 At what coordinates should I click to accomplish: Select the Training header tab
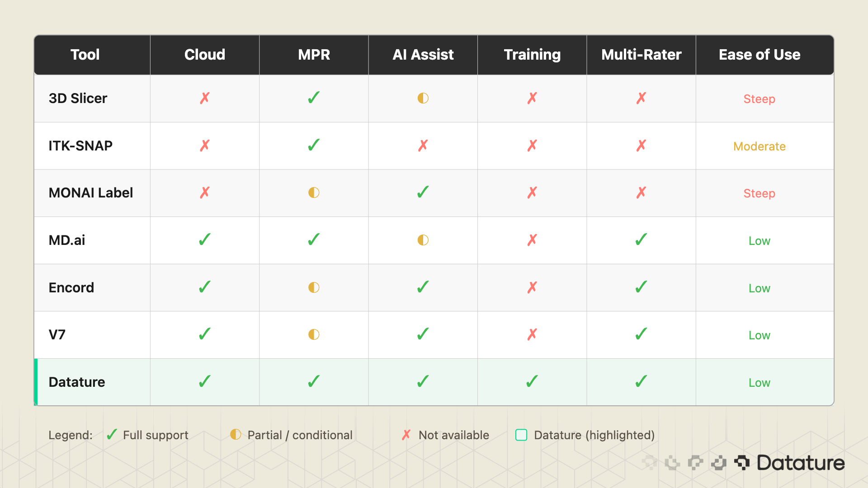pyautogui.click(x=532, y=55)
